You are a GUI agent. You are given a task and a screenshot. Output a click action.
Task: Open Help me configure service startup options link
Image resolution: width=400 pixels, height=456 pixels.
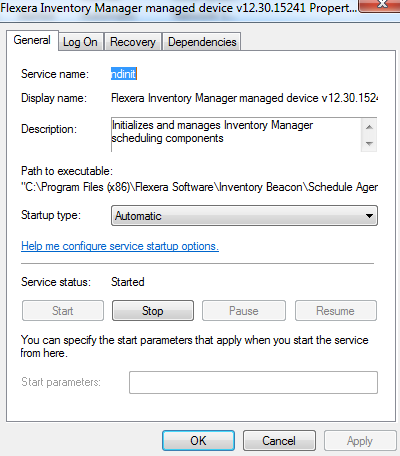(120, 246)
